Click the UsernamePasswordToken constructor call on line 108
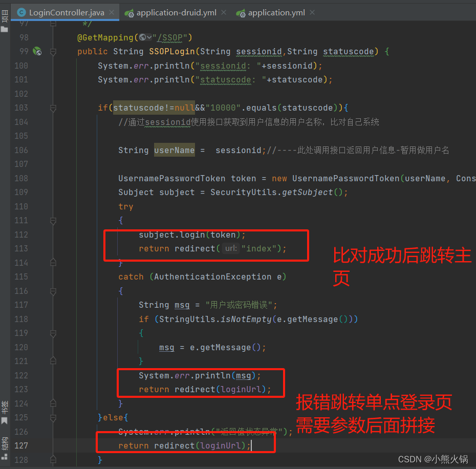Image resolution: width=476 pixels, height=469 pixels. pos(346,178)
